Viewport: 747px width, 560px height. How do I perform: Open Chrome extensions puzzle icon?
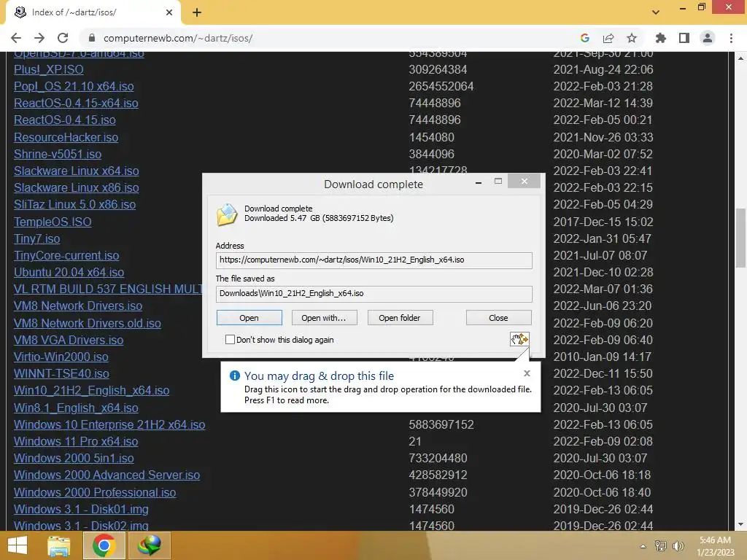coord(661,38)
